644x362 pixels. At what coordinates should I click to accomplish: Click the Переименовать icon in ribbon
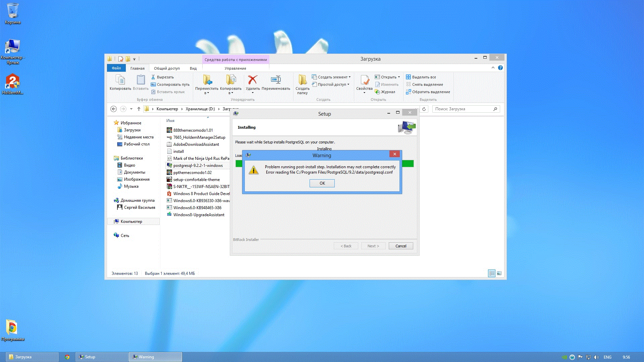pyautogui.click(x=276, y=80)
